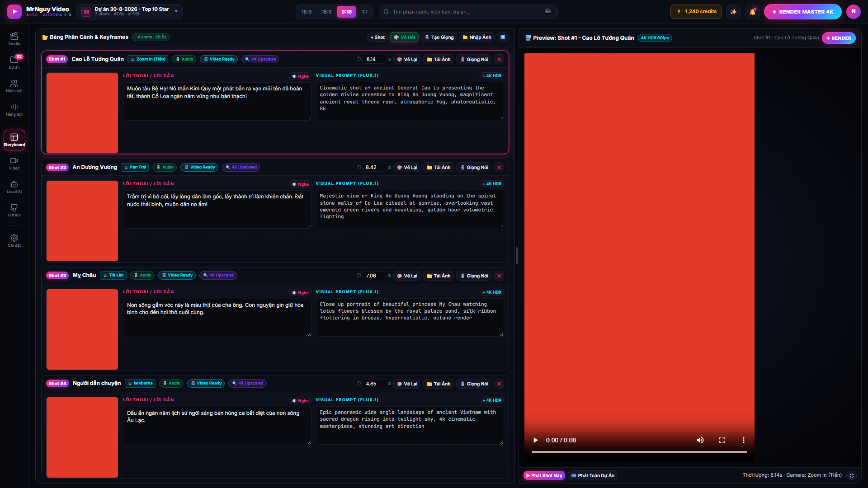Open Hàng đợi queue icon
This screenshot has width=868, height=488.
[x=14, y=109]
